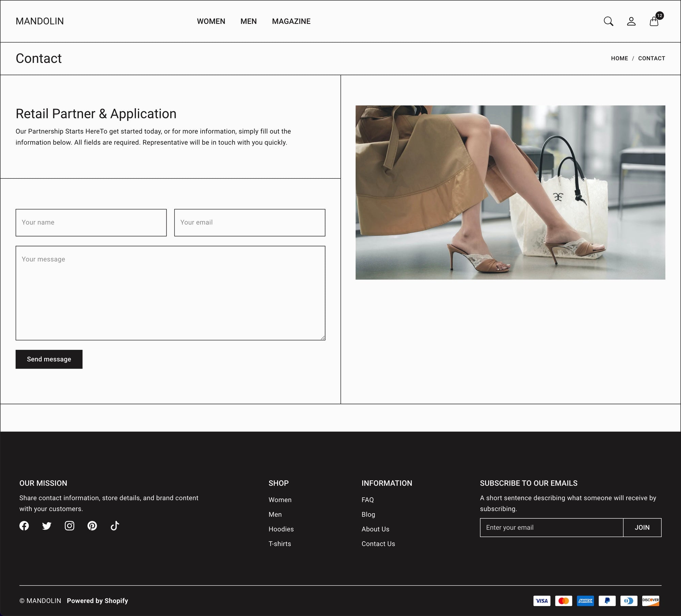Viewport: 681px width, 616px height.
Task: Visit the Facebook social icon
Action: click(x=24, y=526)
